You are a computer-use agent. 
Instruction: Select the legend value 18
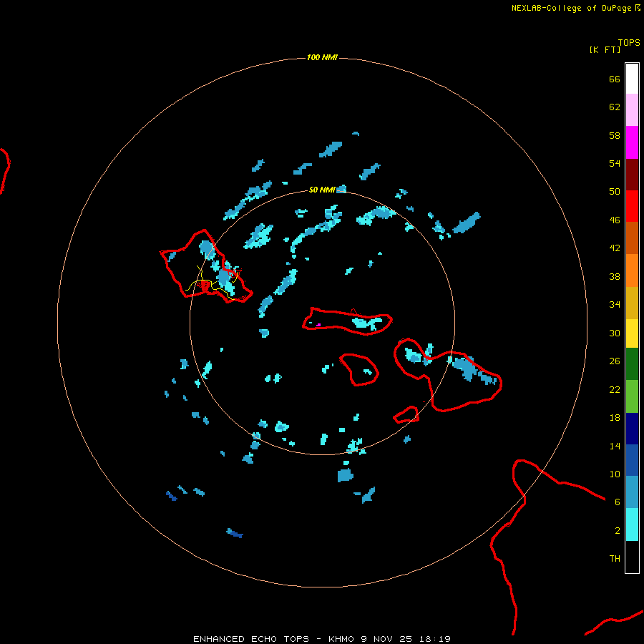615,418
